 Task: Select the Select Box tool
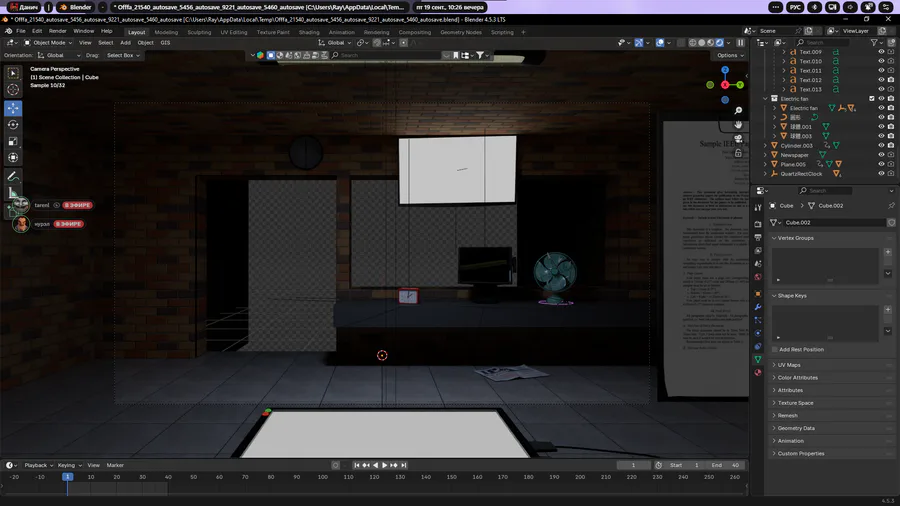13,73
